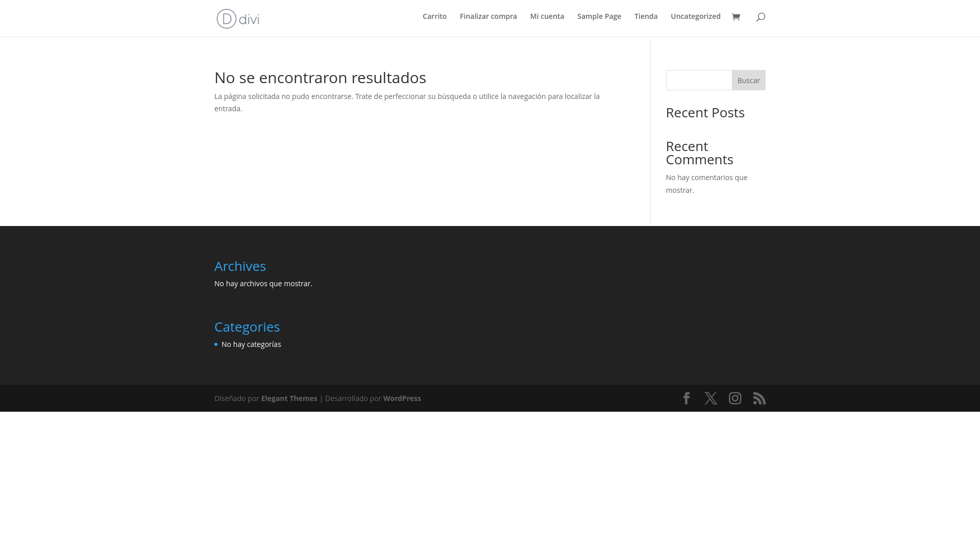
Task: Click the 'La página solicitada' paragraph
Action: (x=407, y=103)
